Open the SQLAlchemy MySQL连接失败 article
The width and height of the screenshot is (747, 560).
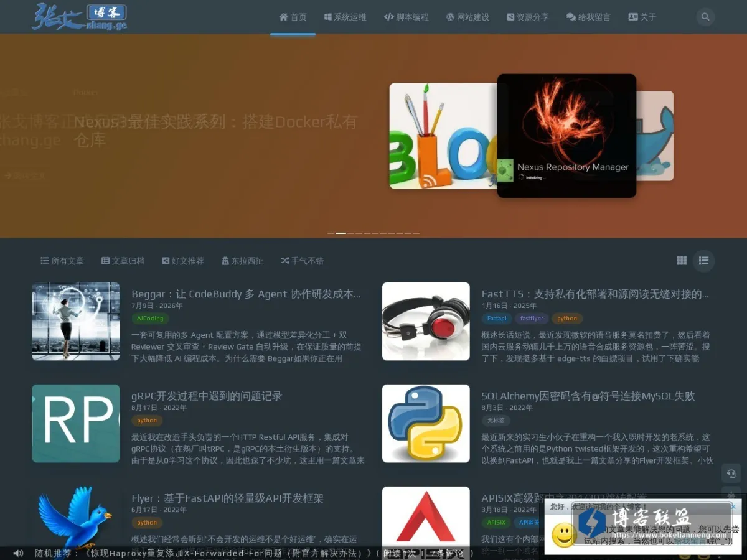coord(588,396)
